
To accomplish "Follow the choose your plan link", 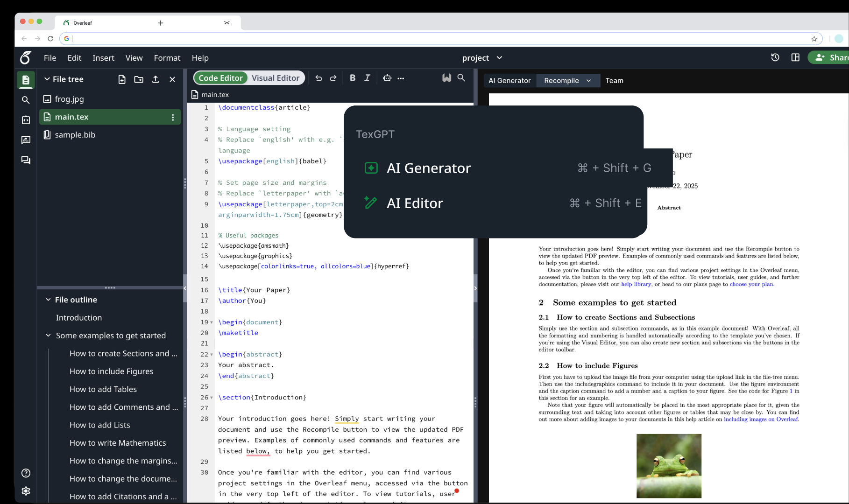I will 751,284.
